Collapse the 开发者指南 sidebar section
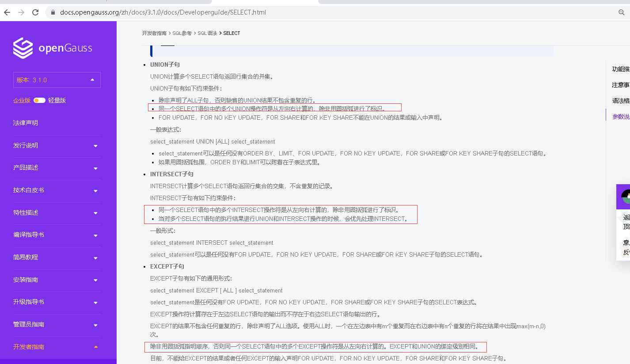Screen dimensions: 630x364 click(96, 347)
